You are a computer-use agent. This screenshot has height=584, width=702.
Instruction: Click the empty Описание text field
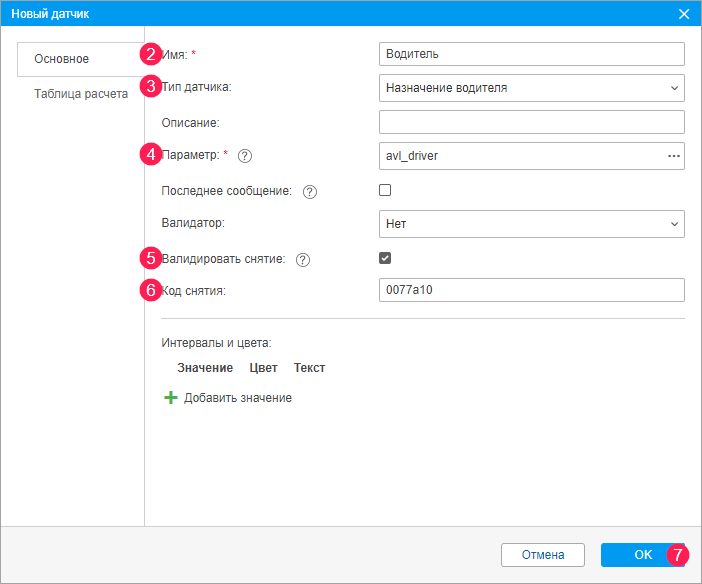point(531,122)
